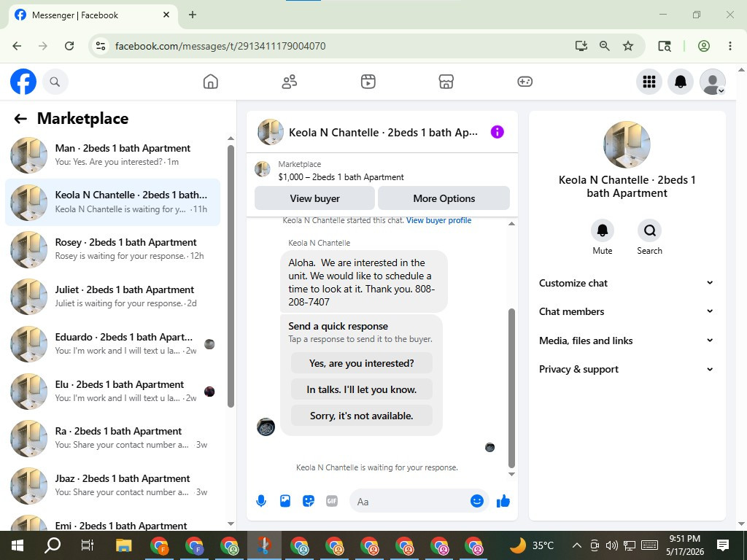Open Eduardo apartment conversation
This screenshot has width=747, height=560.
tap(113, 344)
